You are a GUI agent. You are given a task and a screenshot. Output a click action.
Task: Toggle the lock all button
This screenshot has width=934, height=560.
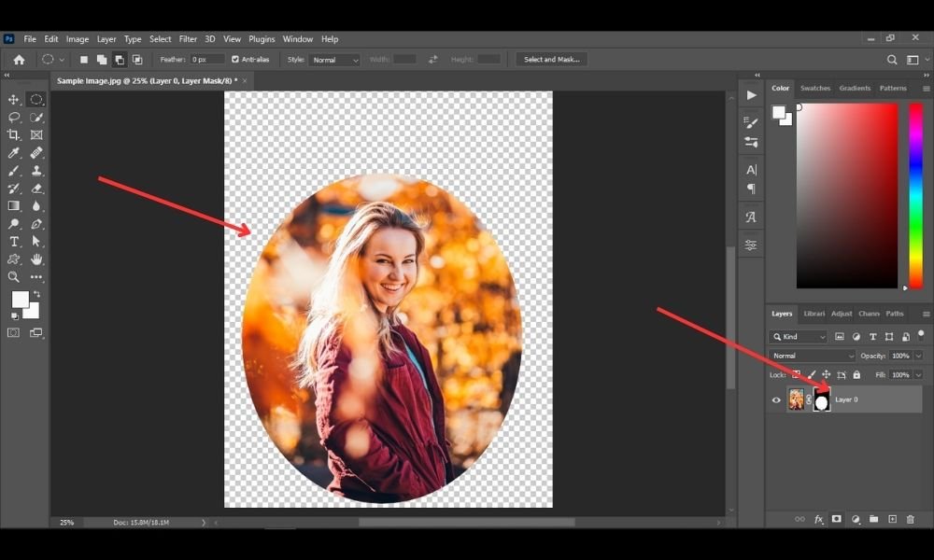(x=856, y=375)
